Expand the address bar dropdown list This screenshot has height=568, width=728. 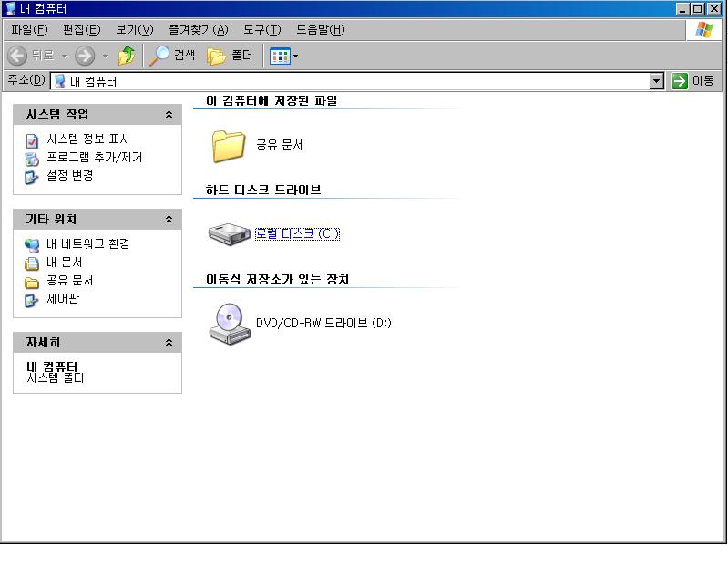tap(656, 81)
